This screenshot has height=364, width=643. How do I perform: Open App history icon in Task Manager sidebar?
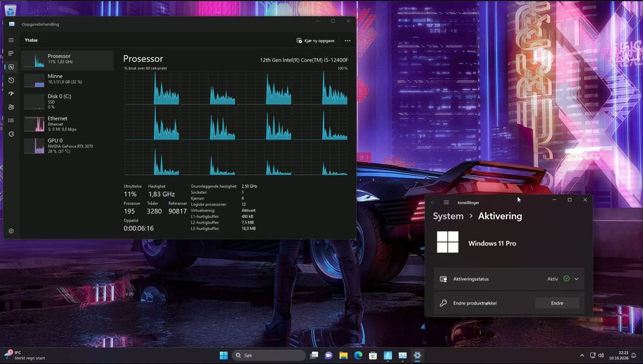[x=11, y=80]
